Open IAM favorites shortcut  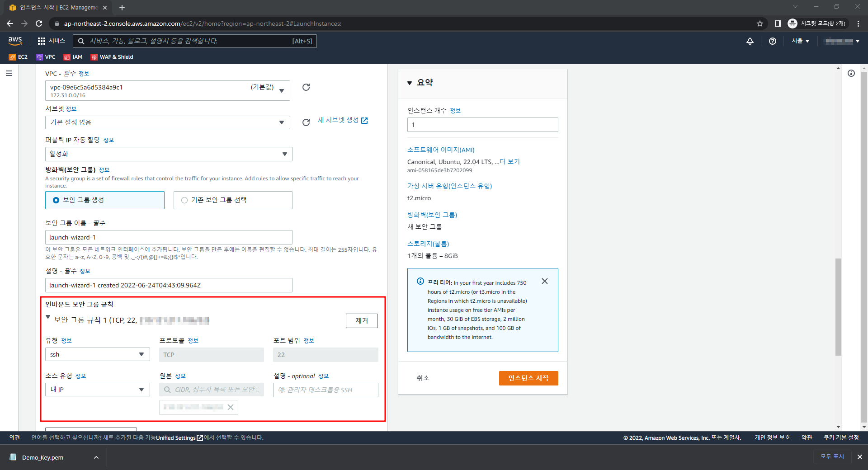[x=73, y=57]
